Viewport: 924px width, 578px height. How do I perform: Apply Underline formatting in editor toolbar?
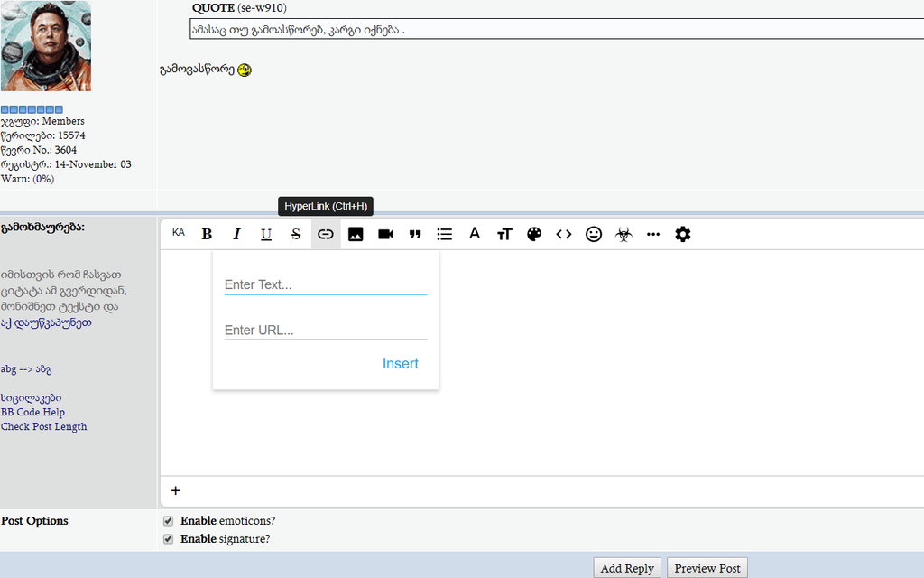point(266,234)
